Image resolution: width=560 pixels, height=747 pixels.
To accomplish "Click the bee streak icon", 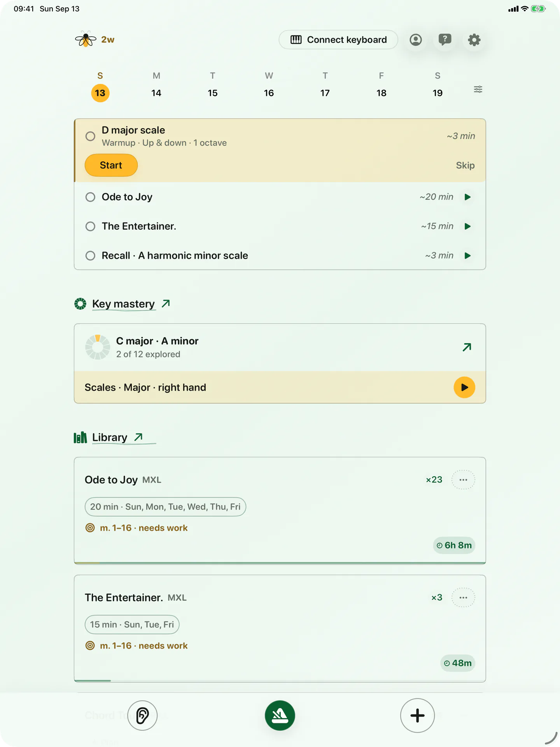I will tap(86, 39).
